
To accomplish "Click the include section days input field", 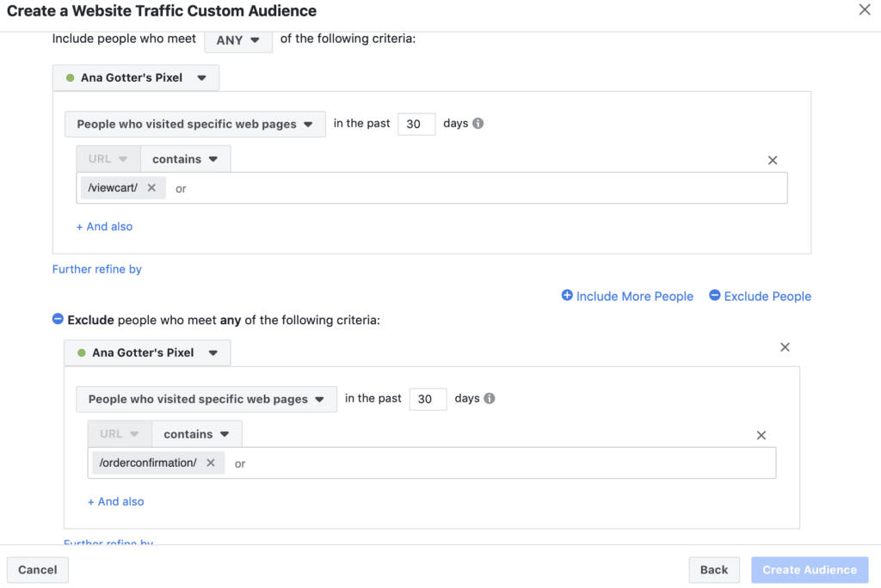I will coord(416,124).
